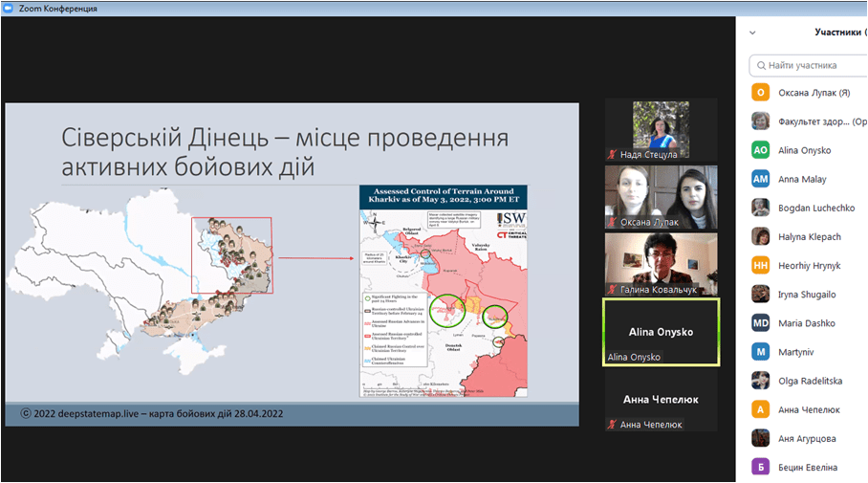Click Olga Radelitska photo avatar

point(761,381)
